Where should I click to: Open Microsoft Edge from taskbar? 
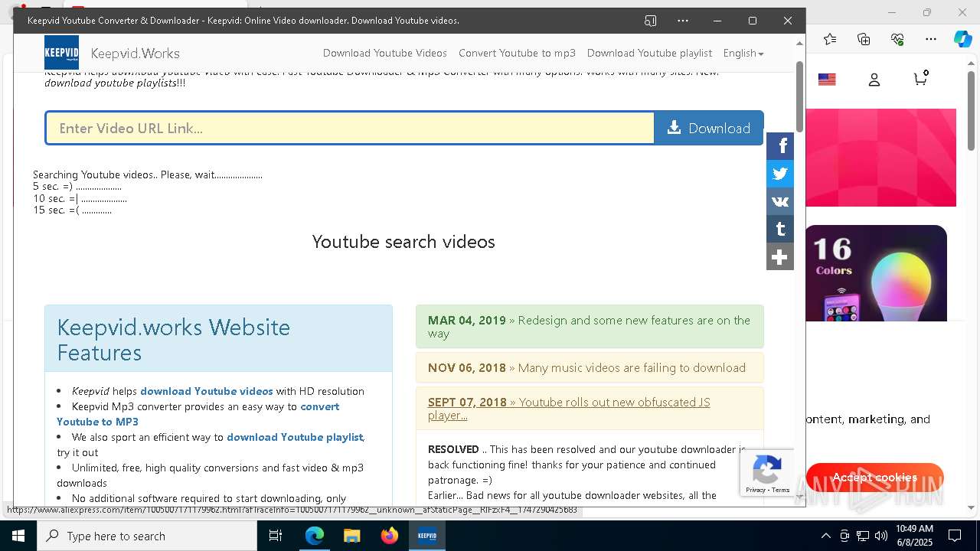(315, 536)
